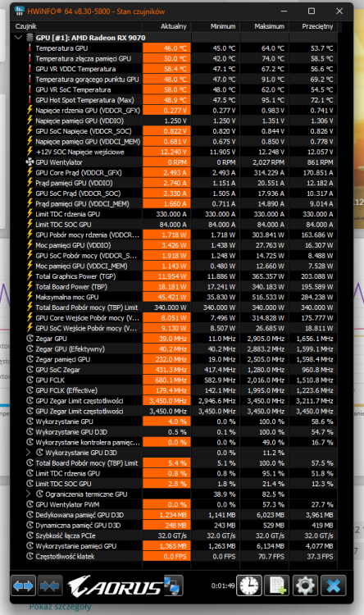Click the icon beside Szybkość łącza PCIe

coord(30,535)
